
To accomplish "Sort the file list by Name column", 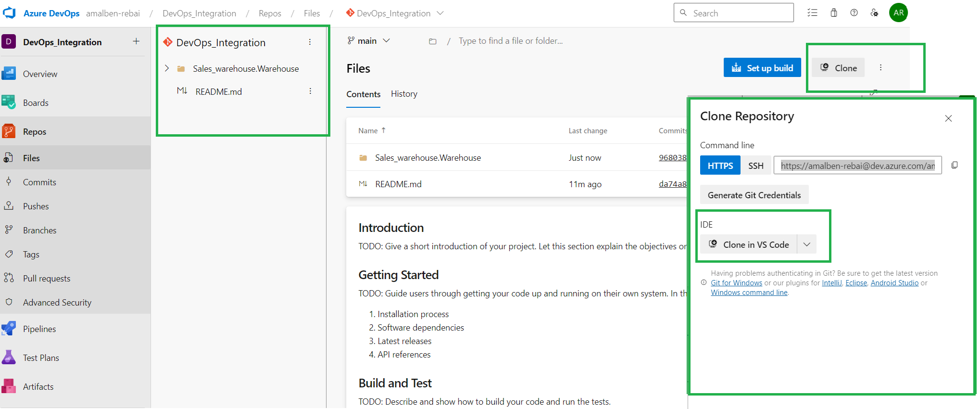I will (372, 131).
